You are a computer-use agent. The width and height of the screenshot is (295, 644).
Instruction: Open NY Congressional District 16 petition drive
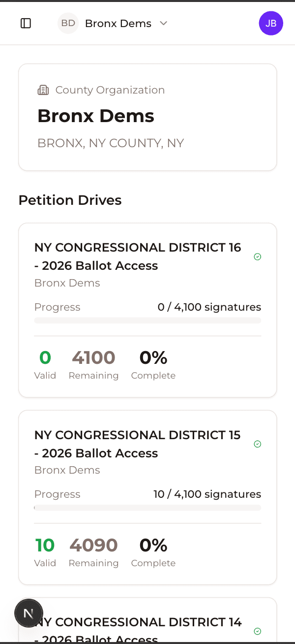click(x=138, y=256)
